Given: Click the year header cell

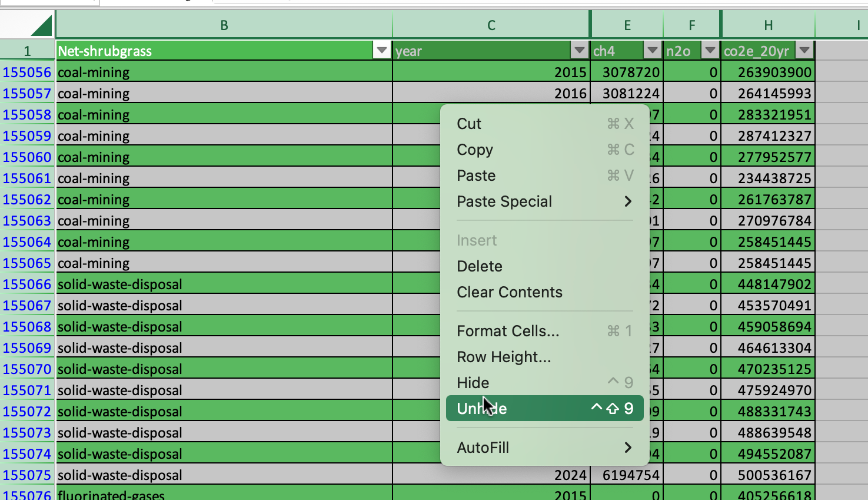Looking at the screenshot, I should (491, 51).
